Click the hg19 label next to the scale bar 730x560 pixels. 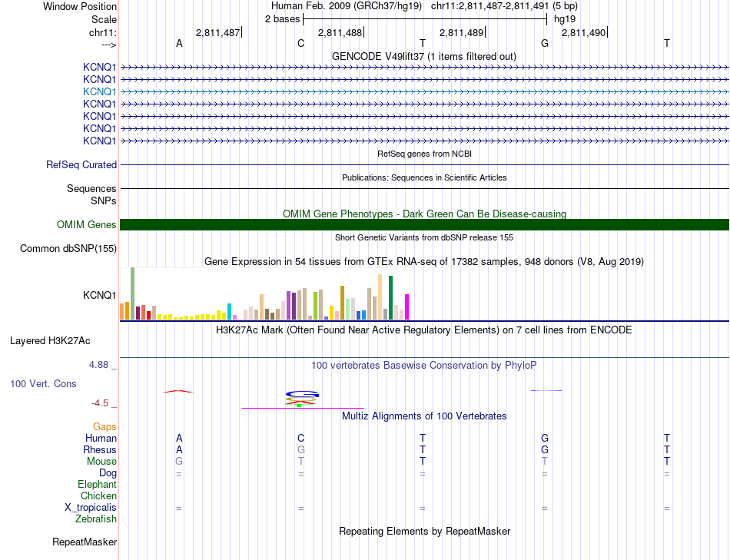[x=565, y=19]
